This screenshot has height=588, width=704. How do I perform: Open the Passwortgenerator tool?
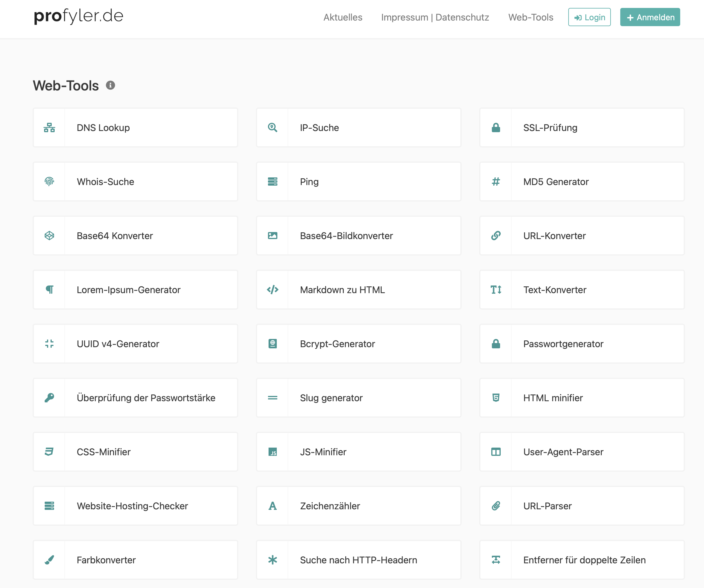(x=563, y=344)
